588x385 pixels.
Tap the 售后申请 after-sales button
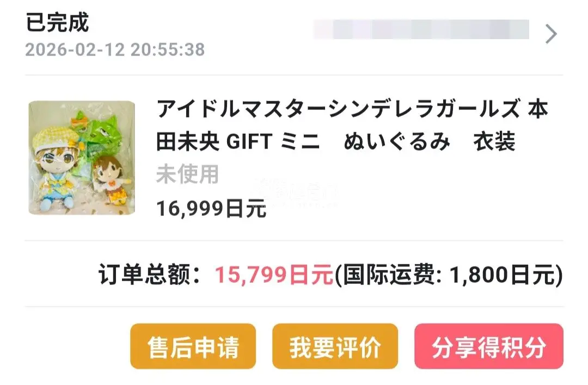pos(193,346)
